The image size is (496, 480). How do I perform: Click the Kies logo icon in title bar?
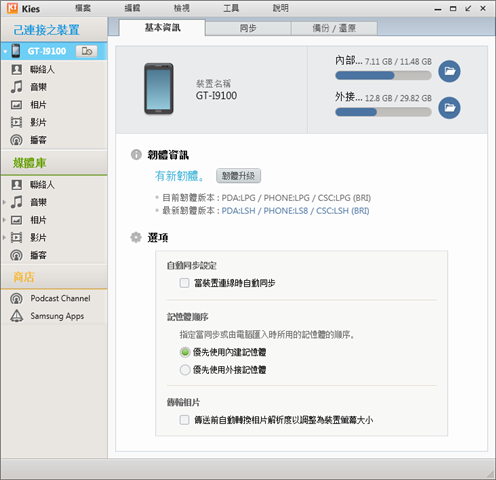[x=12, y=8]
